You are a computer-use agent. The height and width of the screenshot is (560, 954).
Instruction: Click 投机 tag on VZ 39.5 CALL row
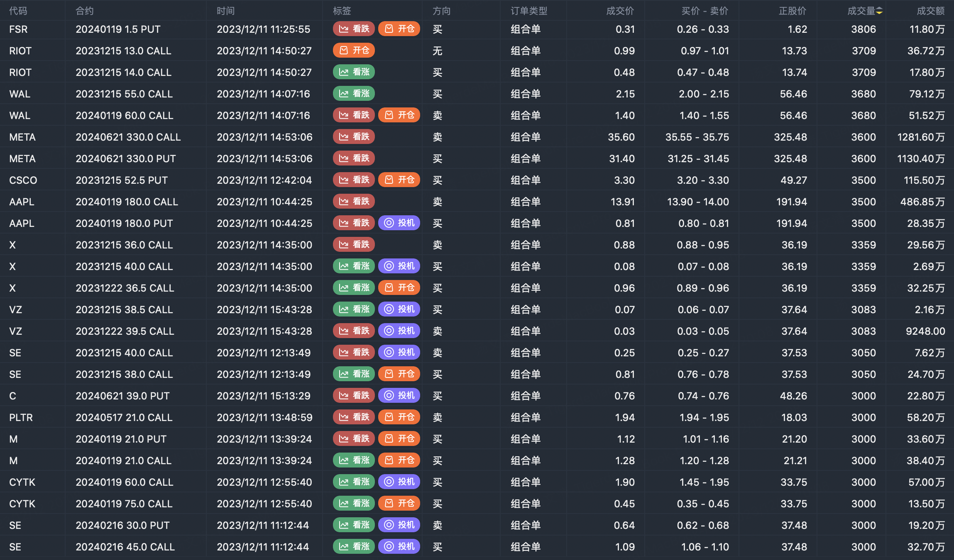[399, 331]
